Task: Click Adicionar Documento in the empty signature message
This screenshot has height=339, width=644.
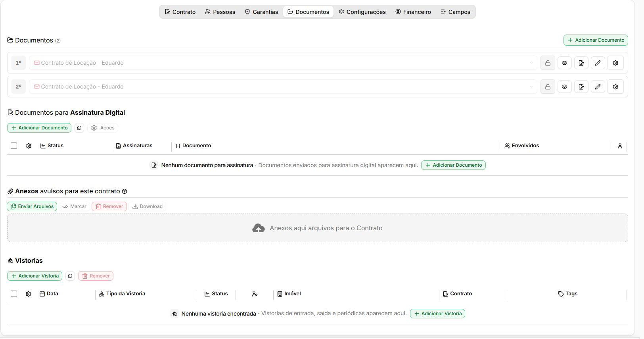Action: click(453, 165)
